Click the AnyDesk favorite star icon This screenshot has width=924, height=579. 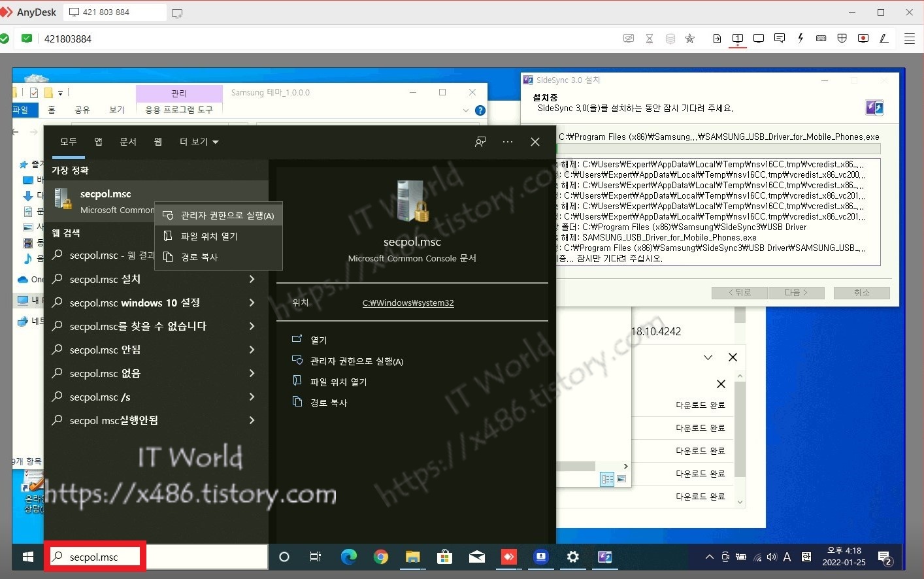(x=689, y=39)
